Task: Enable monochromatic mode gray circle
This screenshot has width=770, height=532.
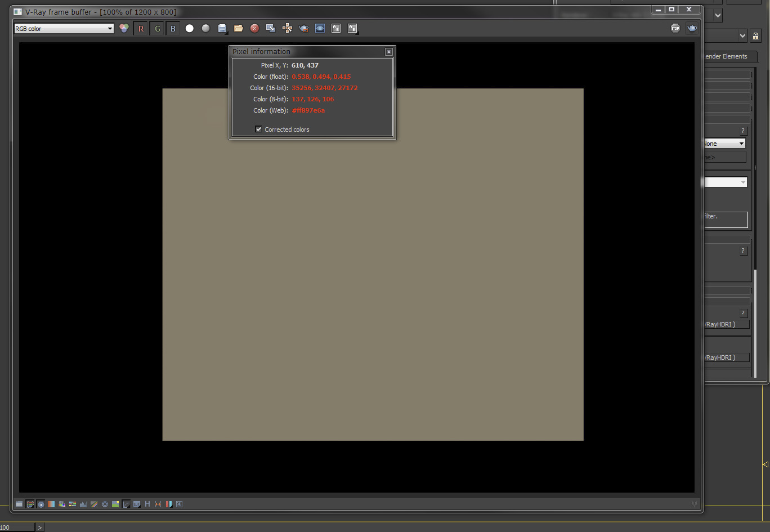Action: tap(206, 28)
